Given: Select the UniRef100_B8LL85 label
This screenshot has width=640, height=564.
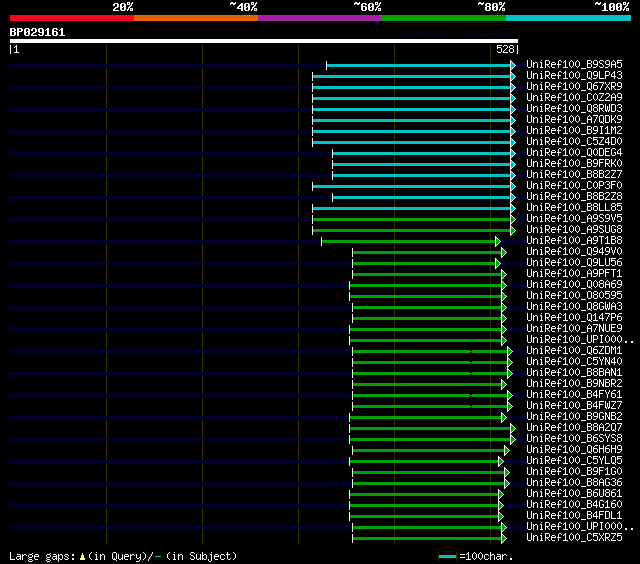Looking at the screenshot, I should coord(574,208).
